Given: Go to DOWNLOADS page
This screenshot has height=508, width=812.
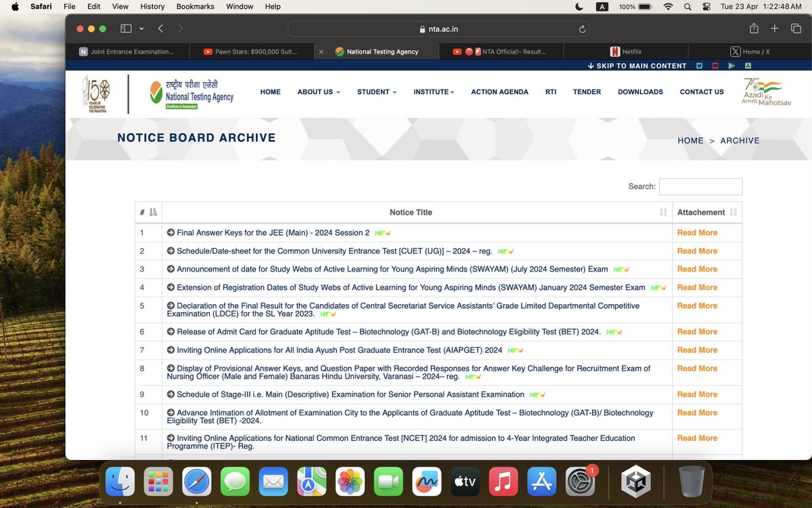Looking at the screenshot, I should tap(640, 92).
